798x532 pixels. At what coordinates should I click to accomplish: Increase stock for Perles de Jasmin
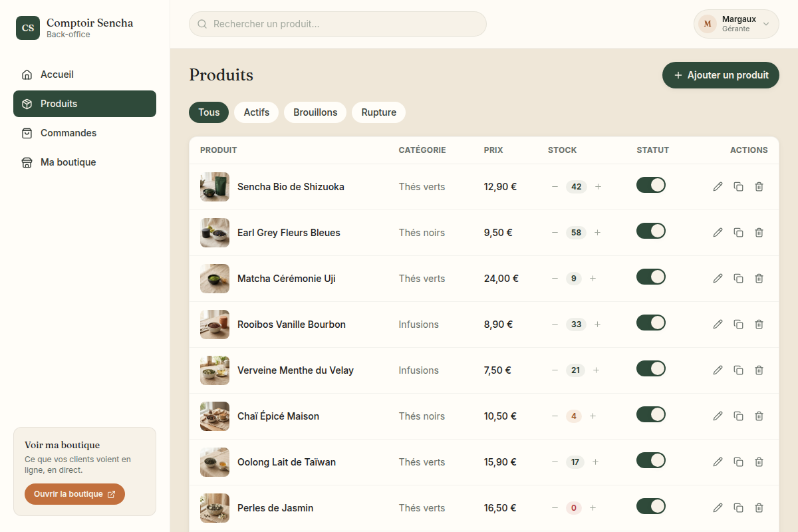point(593,508)
